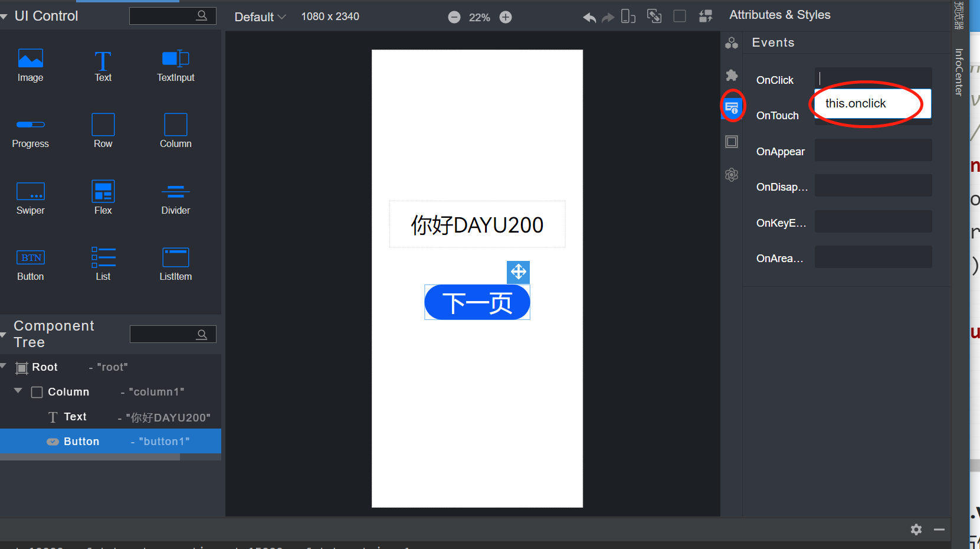Redo the canvas action
The width and height of the screenshot is (980, 549).
(608, 18)
